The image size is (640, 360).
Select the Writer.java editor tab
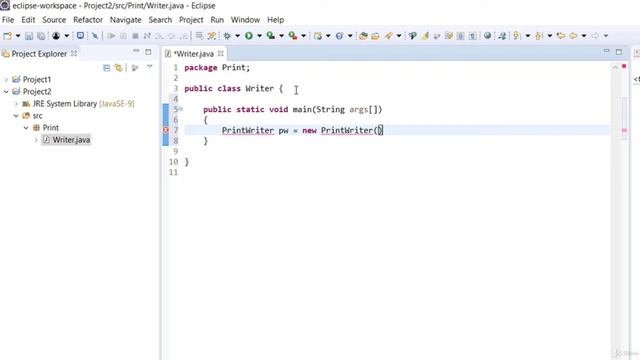click(194, 53)
